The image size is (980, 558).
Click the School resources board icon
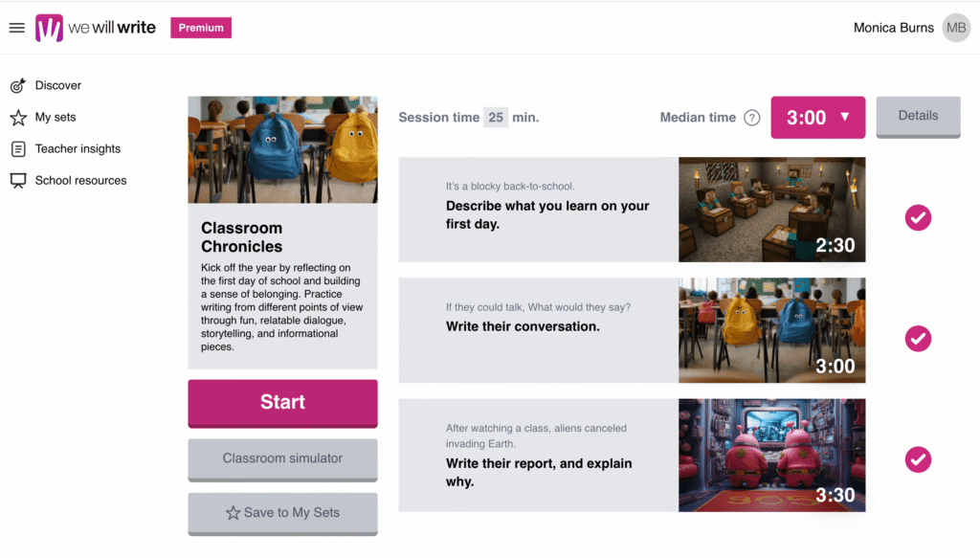click(x=18, y=181)
